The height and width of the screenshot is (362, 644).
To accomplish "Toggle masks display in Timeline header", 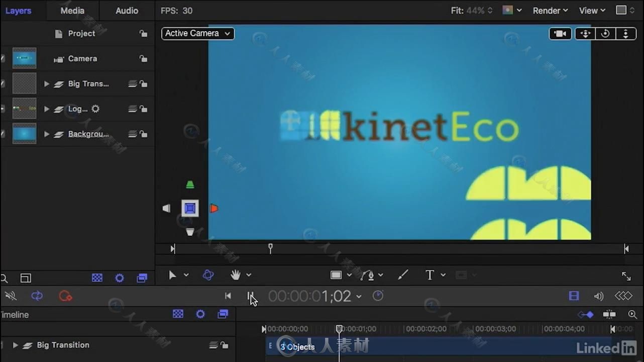I will click(178, 314).
